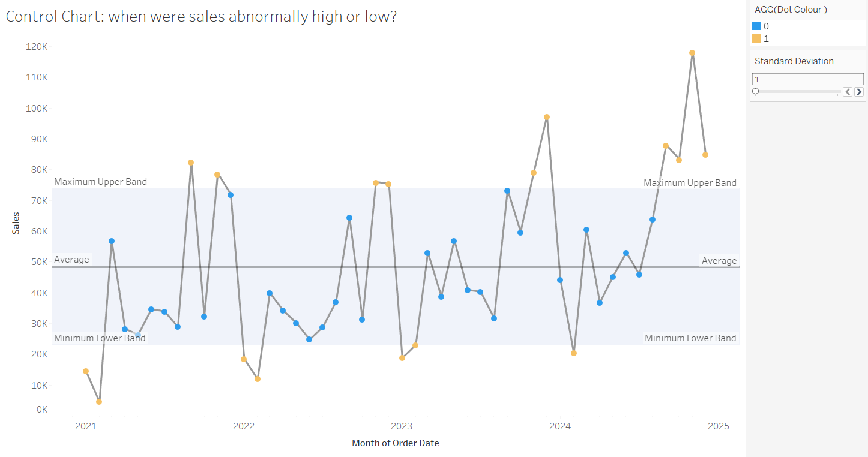Image resolution: width=868 pixels, height=457 pixels.
Task: Click the 2023 axis tick label
Action: click(x=401, y=426)
